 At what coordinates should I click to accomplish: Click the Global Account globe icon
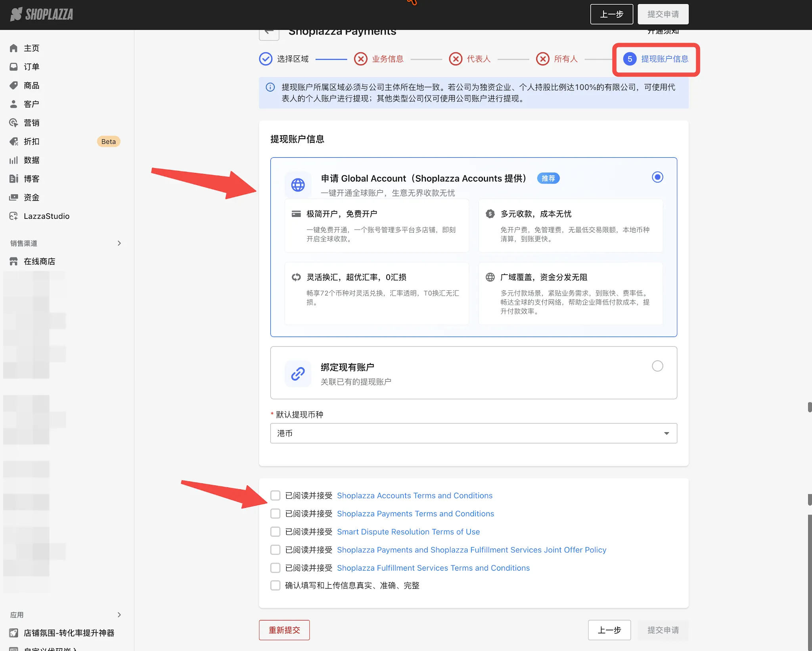298,184
